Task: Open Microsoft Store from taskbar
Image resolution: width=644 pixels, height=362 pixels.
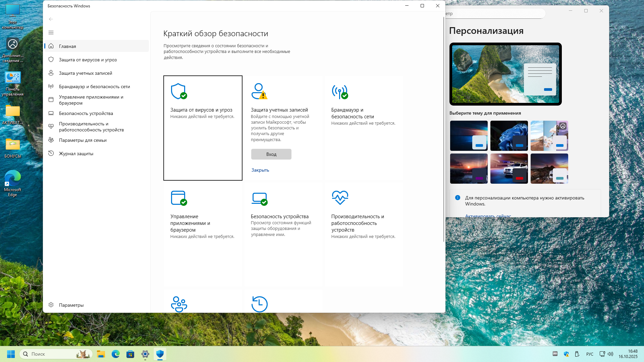Action: tap(130, 354)
